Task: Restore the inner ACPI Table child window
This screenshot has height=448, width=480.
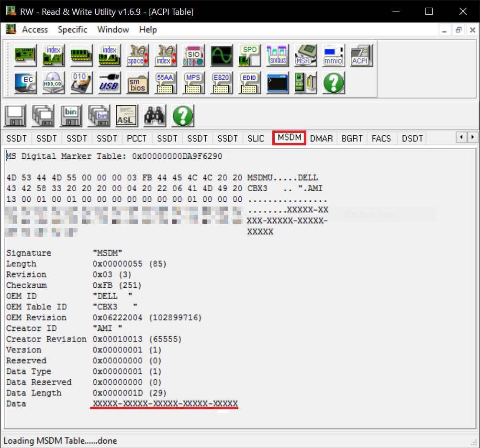Action: 458,30
